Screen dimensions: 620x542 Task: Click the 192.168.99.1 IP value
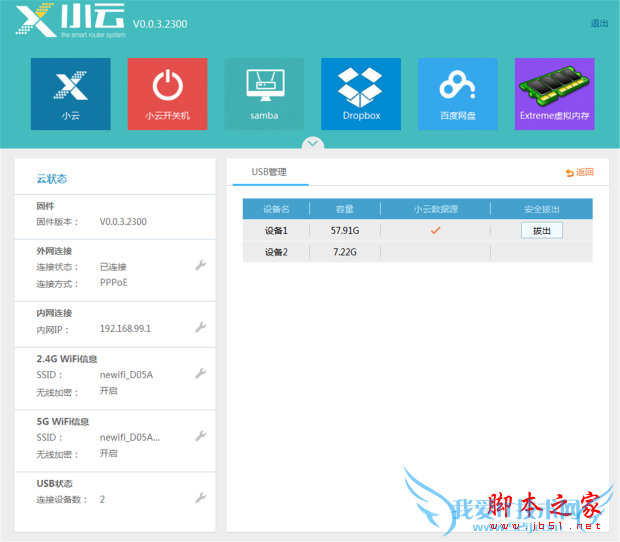pos(125,329)
